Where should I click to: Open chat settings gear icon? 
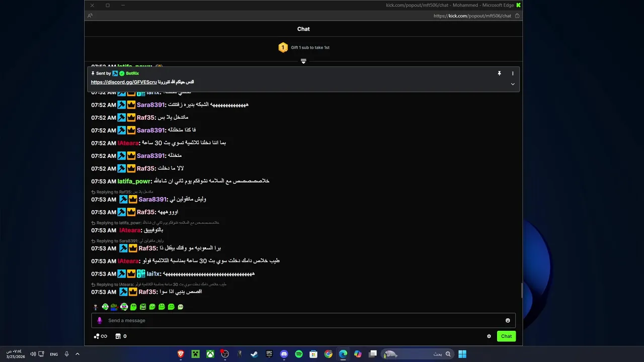(489, 336)
